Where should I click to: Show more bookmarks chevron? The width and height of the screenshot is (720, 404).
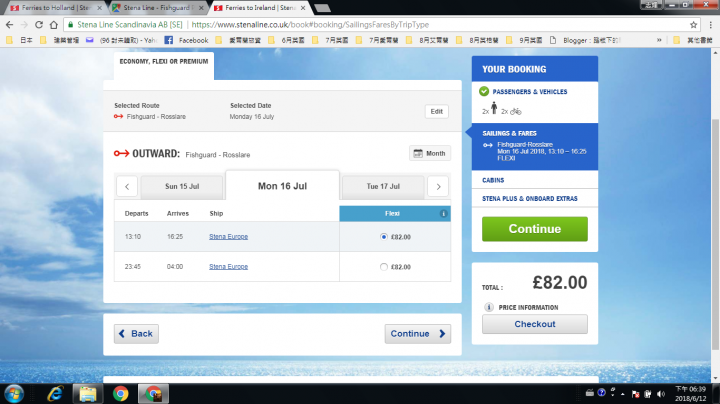pyautogui.click(x=659, y=40)
